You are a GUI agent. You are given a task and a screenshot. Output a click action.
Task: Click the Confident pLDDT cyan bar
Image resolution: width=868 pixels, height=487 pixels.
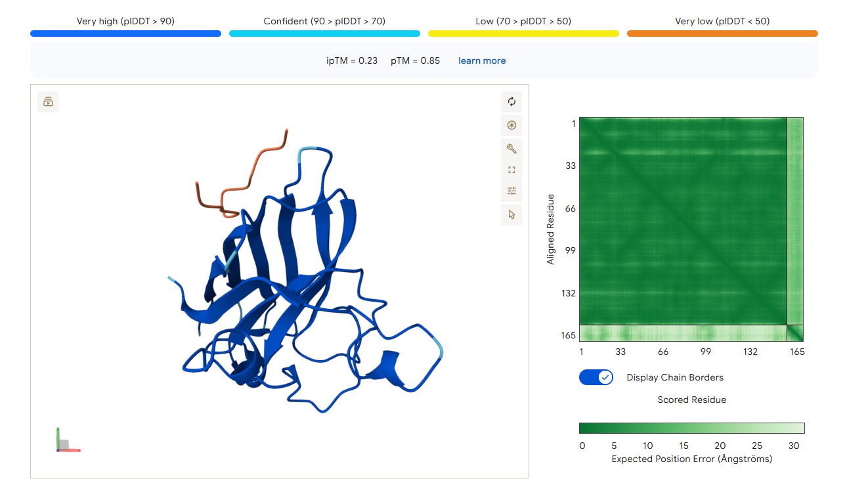click(324, 34)
